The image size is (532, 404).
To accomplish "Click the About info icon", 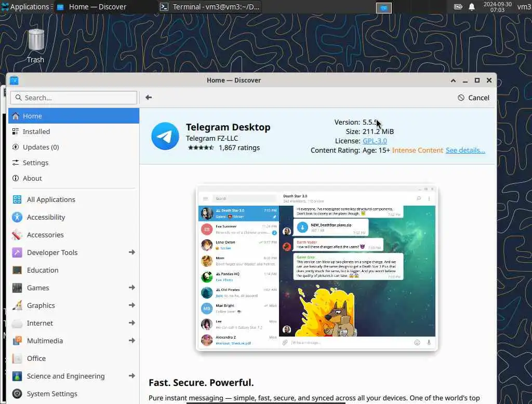I will [16, 178].
